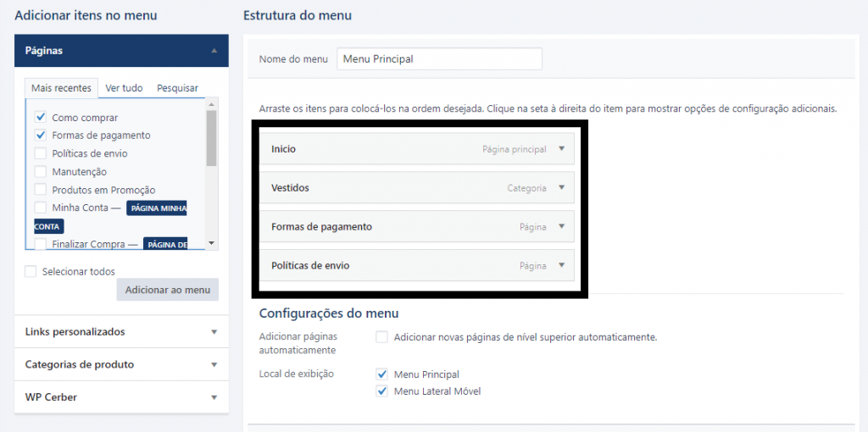
Task: Uncheck the Como comprar page
Action: click(41, 117)
